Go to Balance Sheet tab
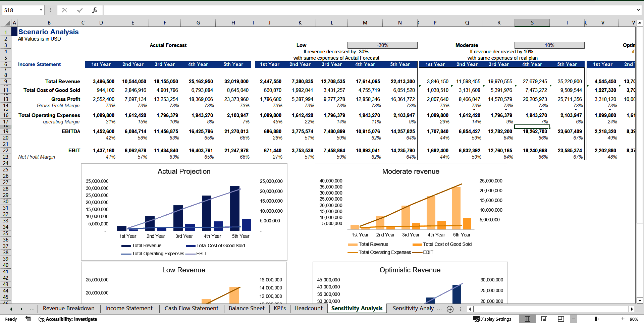This screenshot has width=644, height=324. (247, 308)
